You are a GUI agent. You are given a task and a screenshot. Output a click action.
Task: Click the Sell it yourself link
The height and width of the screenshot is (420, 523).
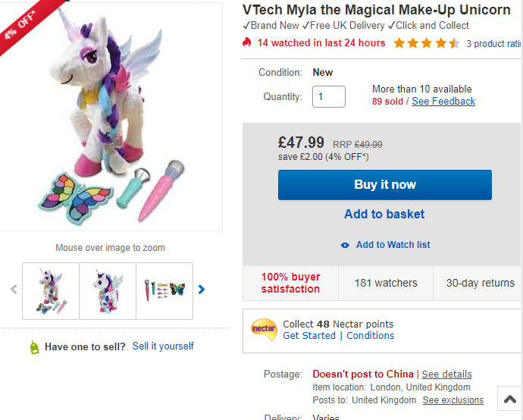tap(163, 346)
